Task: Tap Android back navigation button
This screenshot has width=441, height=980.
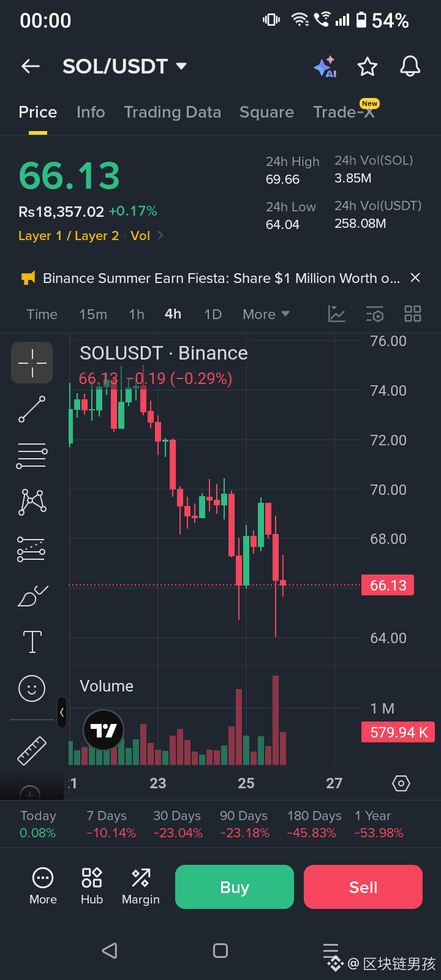Action: [x=110, y=951]
